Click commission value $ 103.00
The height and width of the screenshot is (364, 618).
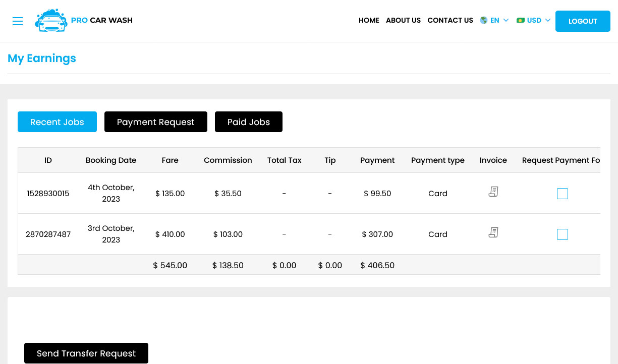[228, 234]
